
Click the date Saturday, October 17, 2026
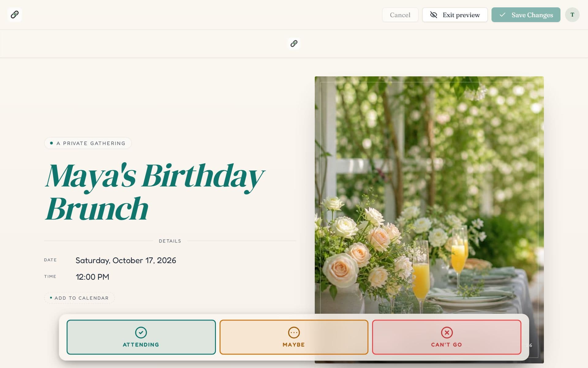(x=126, y=260)
